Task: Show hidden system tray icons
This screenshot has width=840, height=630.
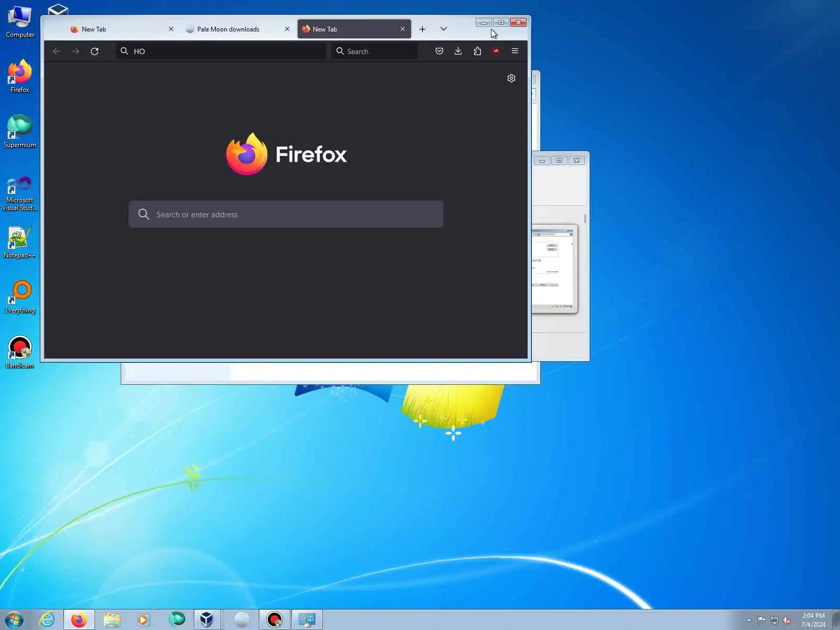Action: click(x=749, y=620)
